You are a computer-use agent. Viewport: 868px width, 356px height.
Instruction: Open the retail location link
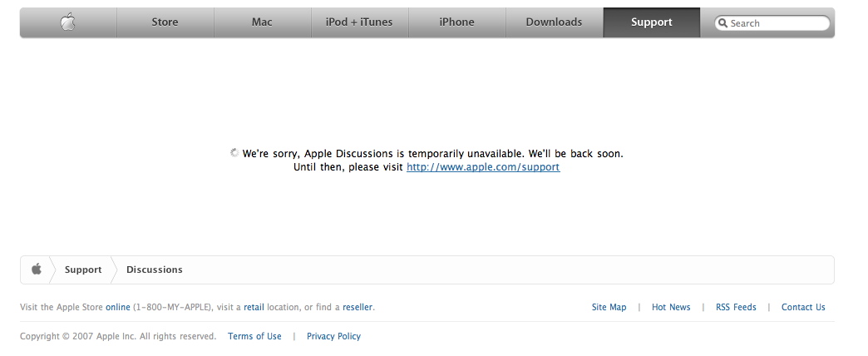point(254,307)
